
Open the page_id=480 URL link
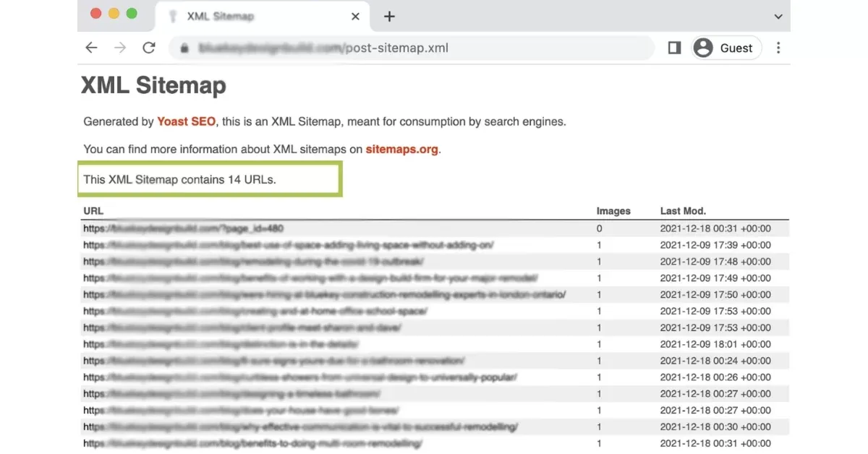point(183,228)
